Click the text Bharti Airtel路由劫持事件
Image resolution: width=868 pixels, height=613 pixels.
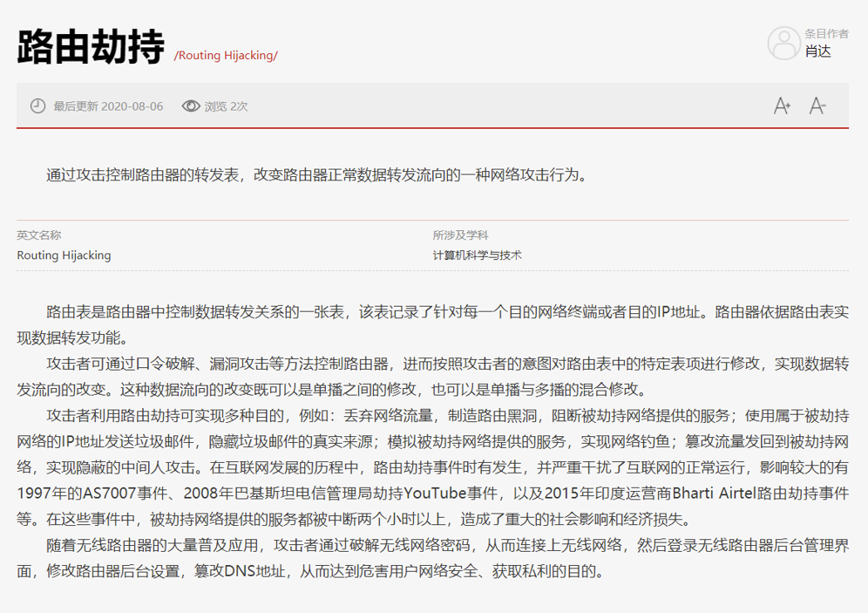tap(761, 494)
